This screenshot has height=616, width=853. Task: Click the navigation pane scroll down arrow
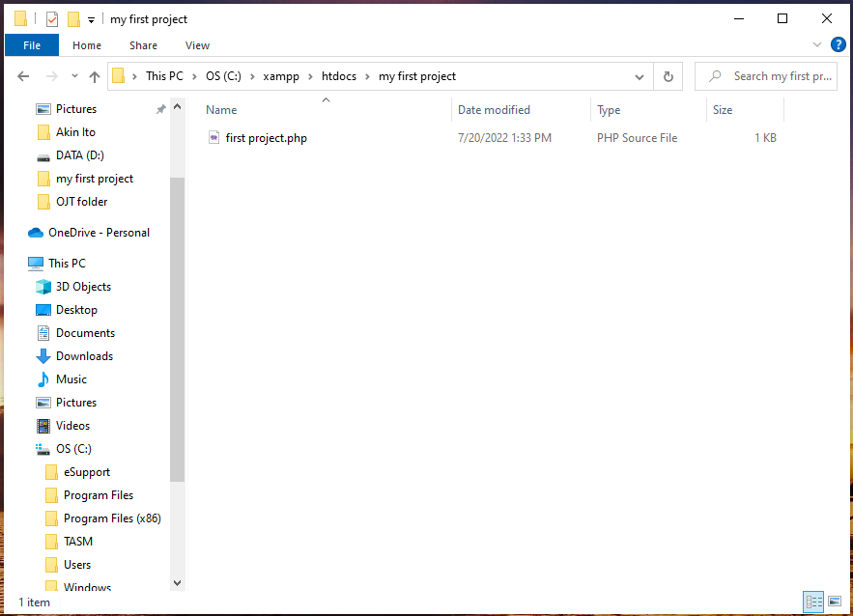click(178, 583)
